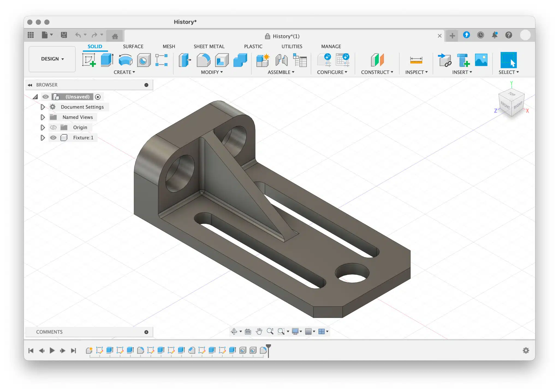Jump to the timeline beginning
The image size is (559, 392).
[x=31, y=350]
